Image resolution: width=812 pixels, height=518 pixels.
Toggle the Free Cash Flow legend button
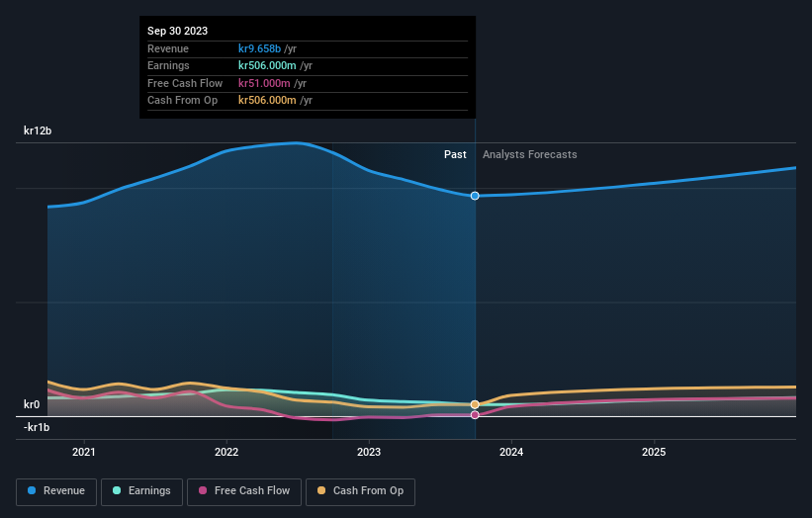(x=244, y=491)
